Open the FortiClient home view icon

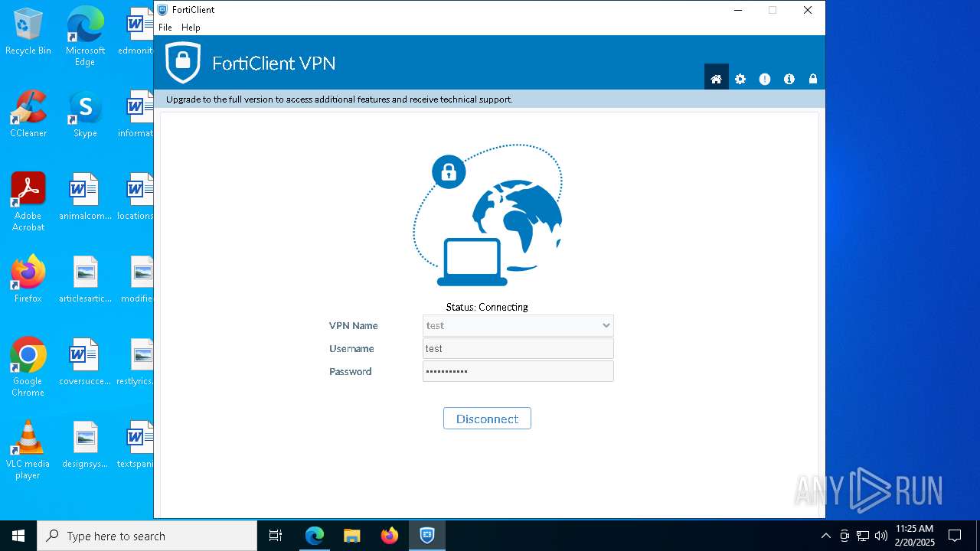click(716, 79)
